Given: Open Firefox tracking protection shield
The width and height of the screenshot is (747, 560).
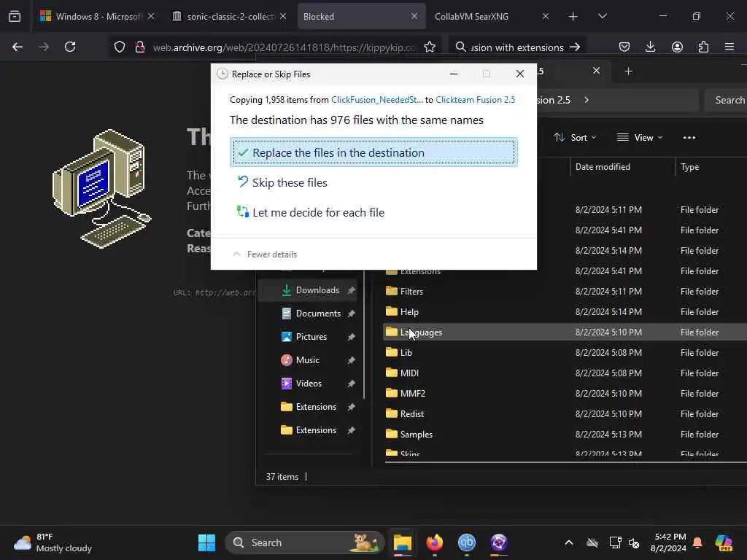Looking at the screenshot, I should click(119, 47).
